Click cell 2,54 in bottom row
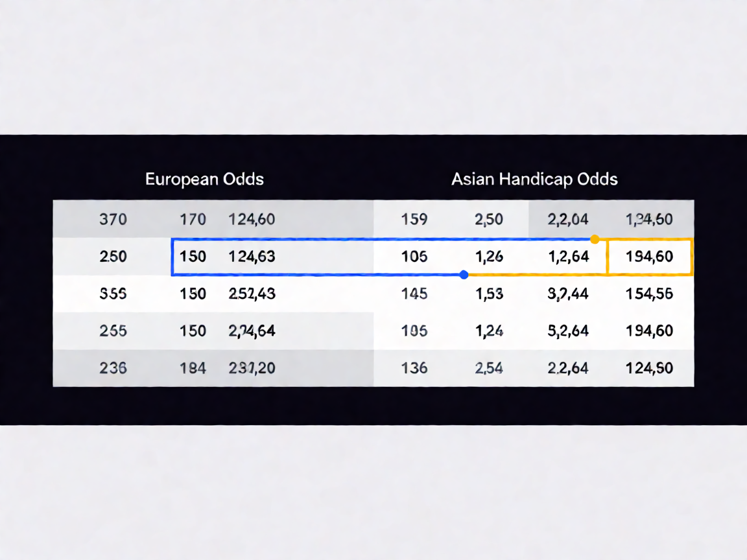 (x=489, y=368)
